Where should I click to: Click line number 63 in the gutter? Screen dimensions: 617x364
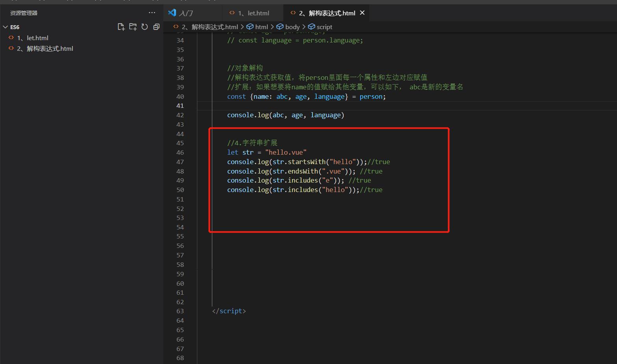180,311
